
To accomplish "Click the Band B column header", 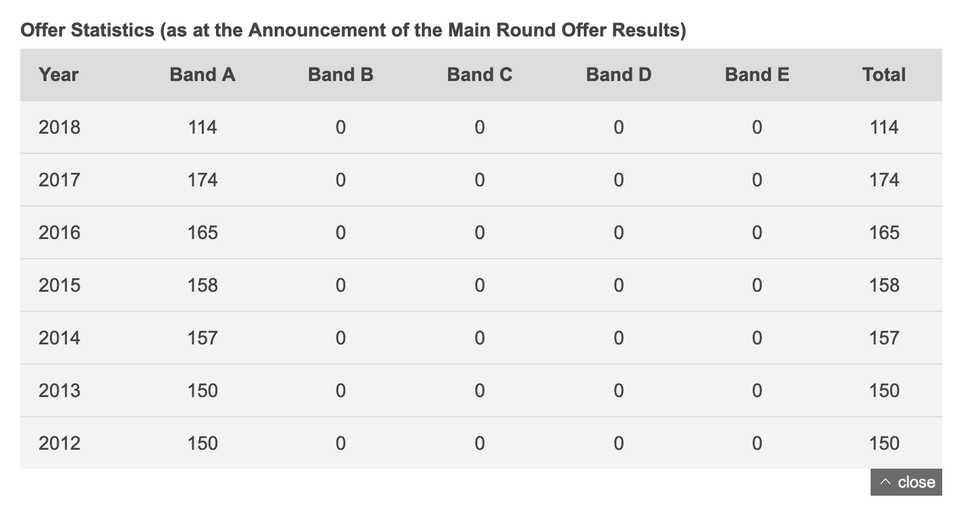I will [341, 75].
